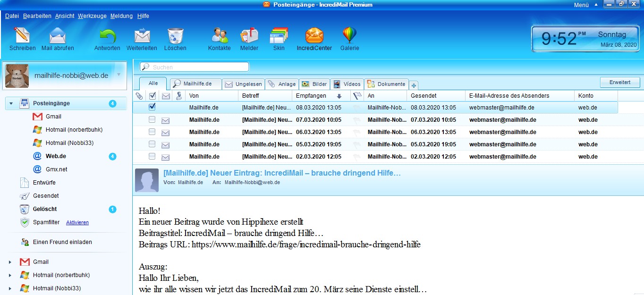Viewport: 644px width, 295px height.
Task: Expand the bottom Hotmail (Nobbi33) account tree
Action: tap(11, 288)
